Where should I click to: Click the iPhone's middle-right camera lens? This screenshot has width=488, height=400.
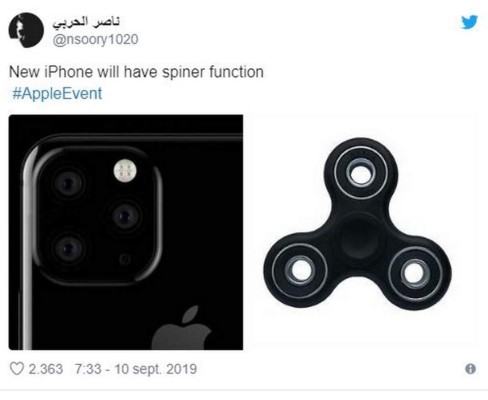point(125,216)
